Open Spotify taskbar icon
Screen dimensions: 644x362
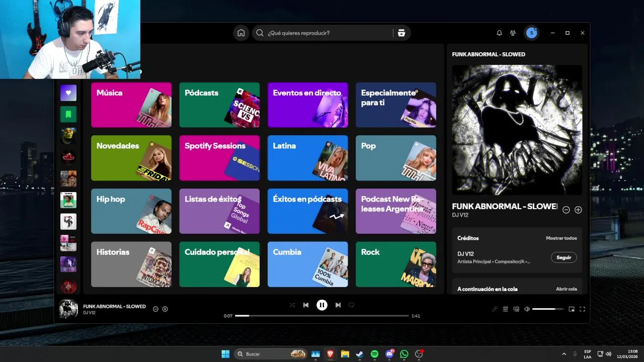[374, 354]
